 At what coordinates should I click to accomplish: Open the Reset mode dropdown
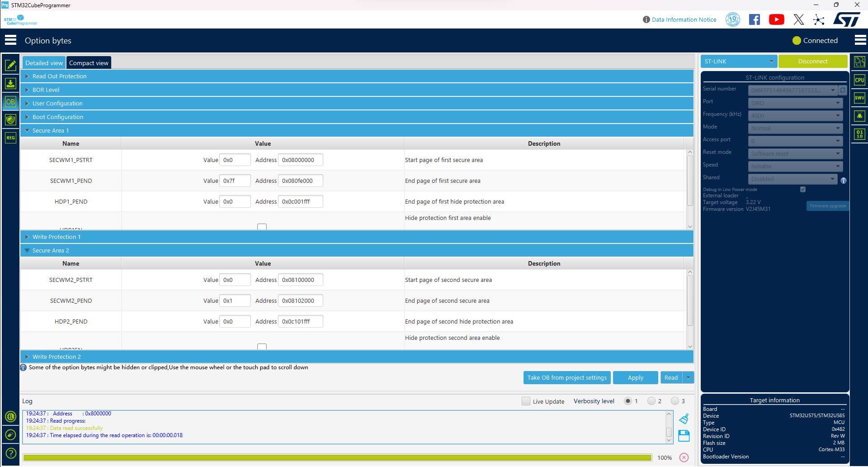pyautogui.click(x=795, y=153)
